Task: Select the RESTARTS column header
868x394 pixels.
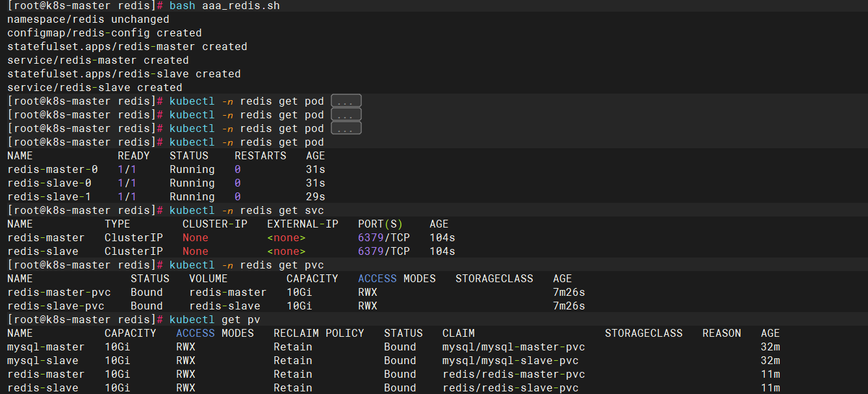Action: 261,155
